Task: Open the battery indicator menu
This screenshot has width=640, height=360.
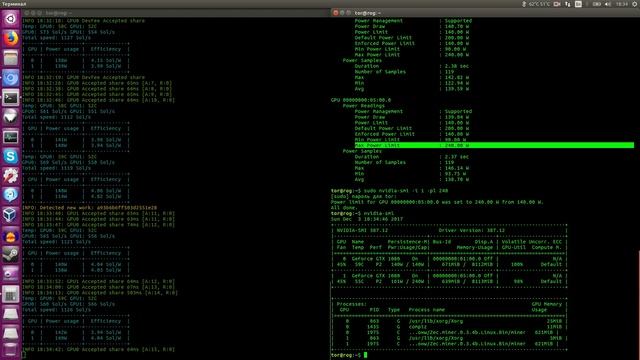Action: click(597, 4)
